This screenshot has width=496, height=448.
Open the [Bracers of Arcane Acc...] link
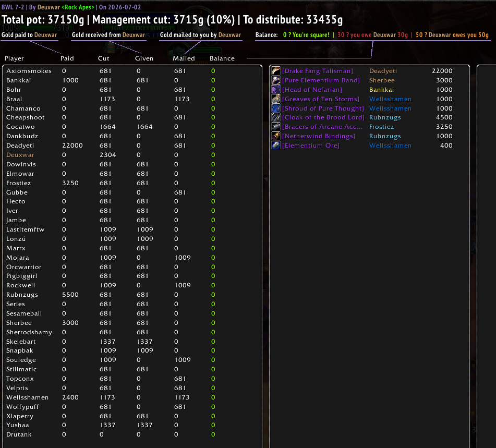pyautogui.click(x=322, y=127)
